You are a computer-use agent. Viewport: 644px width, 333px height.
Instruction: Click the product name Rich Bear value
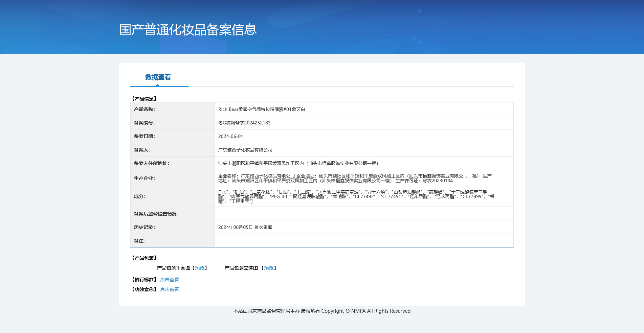point(262,109)
